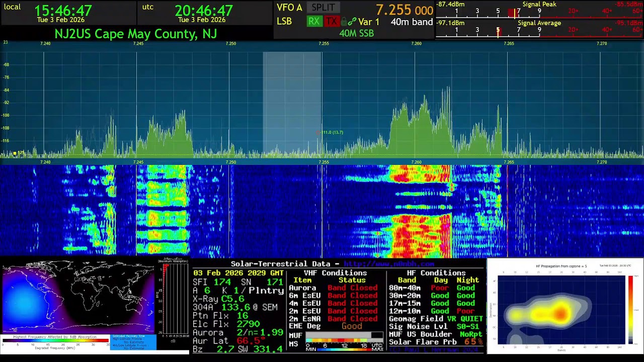
Task: Click the heatmap color legend bar
Action: coord(630,310)
